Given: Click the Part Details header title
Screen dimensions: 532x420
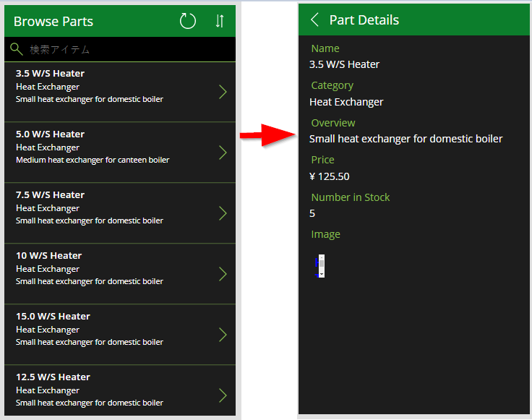Looking at the screenshot, I should [364, 20].
